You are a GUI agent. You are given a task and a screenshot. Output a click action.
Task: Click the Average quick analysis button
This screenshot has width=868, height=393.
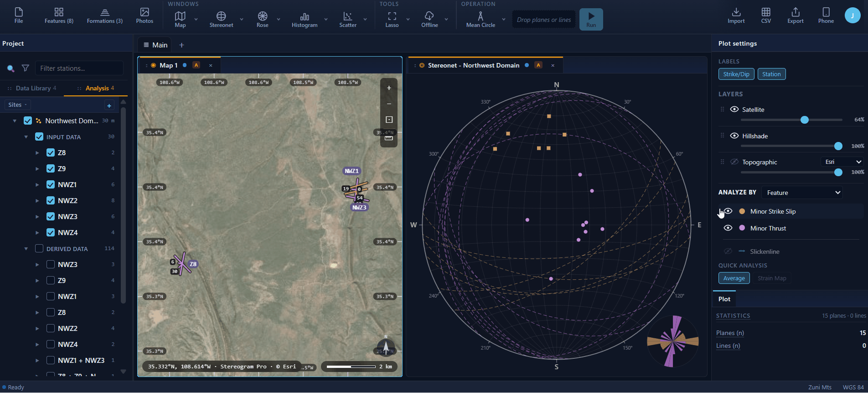[x=734, y=278]
